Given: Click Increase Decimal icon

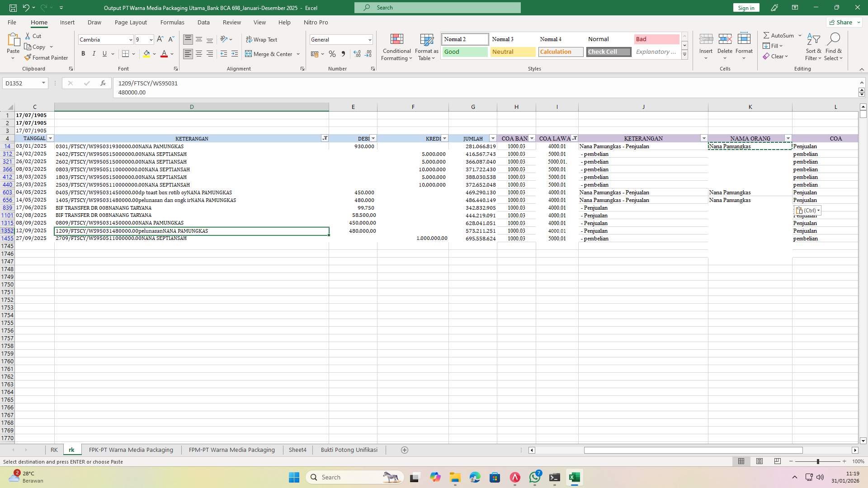Looking at the screenshot, I should point(357,54).
